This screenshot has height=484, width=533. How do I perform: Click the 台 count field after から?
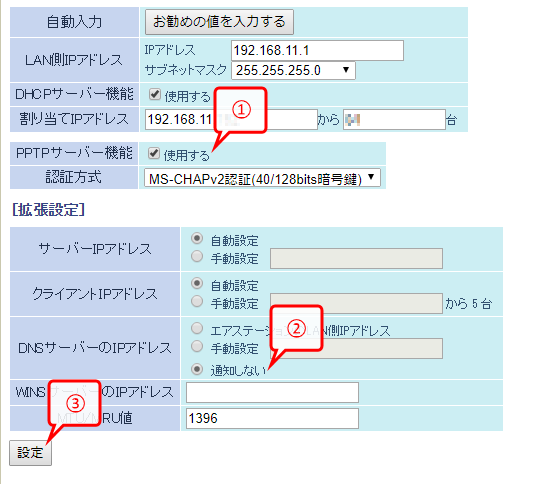tap(394, 119)
